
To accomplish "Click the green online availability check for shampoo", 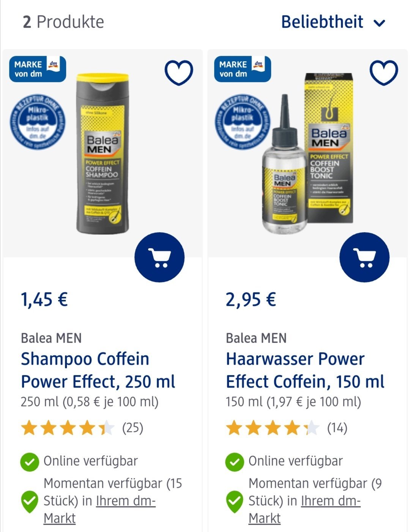I will (30, 462).
